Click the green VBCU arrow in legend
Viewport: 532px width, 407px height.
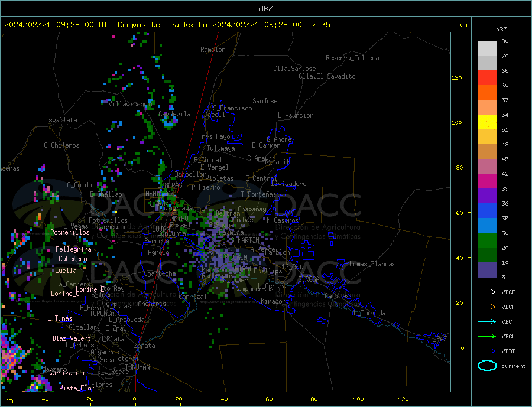click(x=487, y=337)
